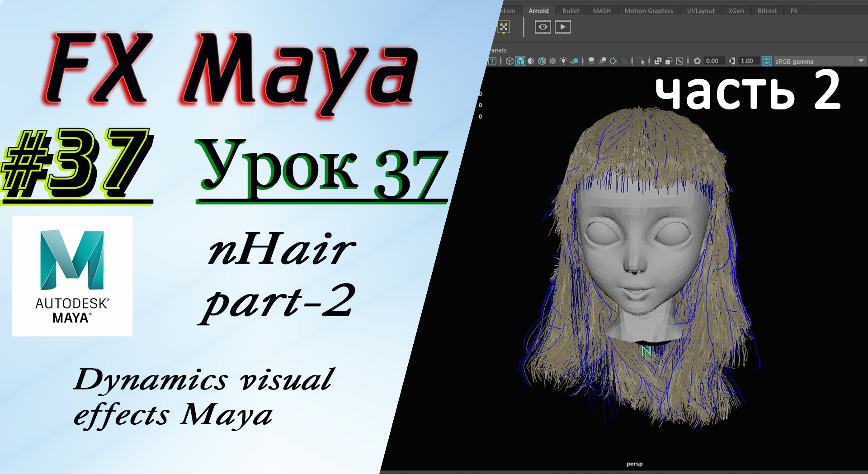
Task: Select the wireframe display cube icon
Action: point(509,61)
